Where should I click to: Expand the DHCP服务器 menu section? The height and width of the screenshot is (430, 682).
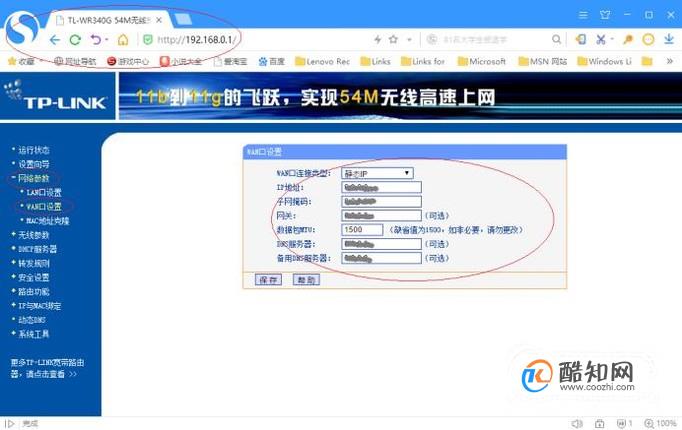pos(37,249)
